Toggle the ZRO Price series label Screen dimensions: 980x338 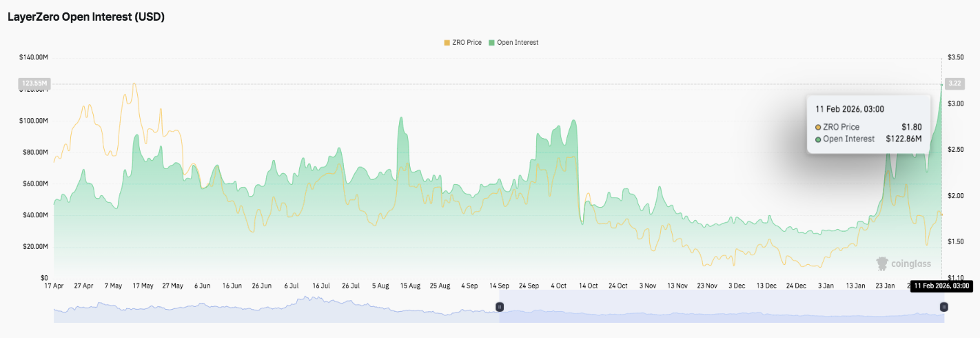click(467, 43)
